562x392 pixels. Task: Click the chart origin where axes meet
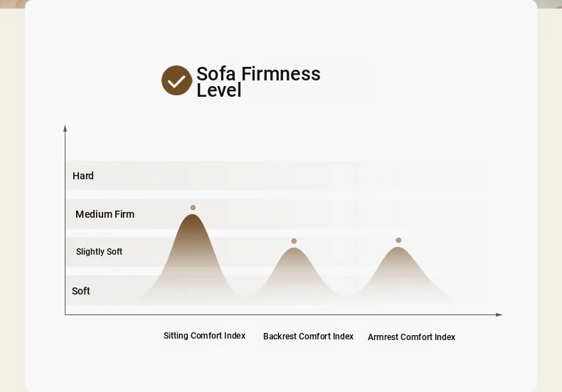coord(65,314)
